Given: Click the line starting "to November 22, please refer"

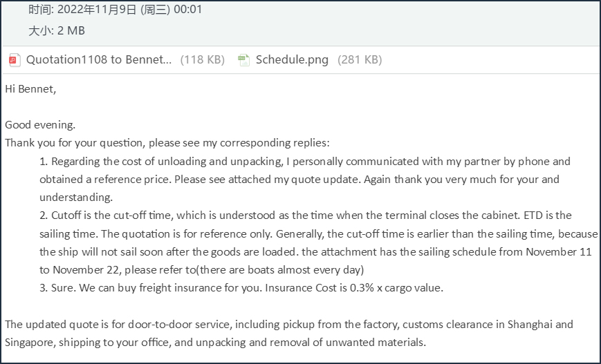Looking at the screenshot, I should 201,269.
